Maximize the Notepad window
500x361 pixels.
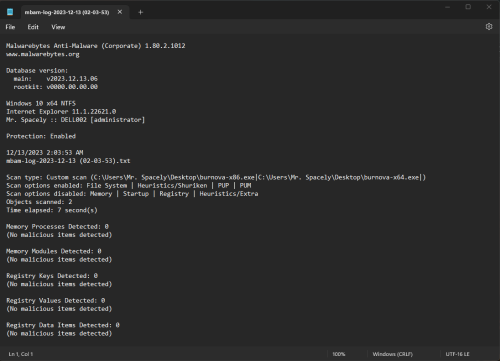[468, 7]
